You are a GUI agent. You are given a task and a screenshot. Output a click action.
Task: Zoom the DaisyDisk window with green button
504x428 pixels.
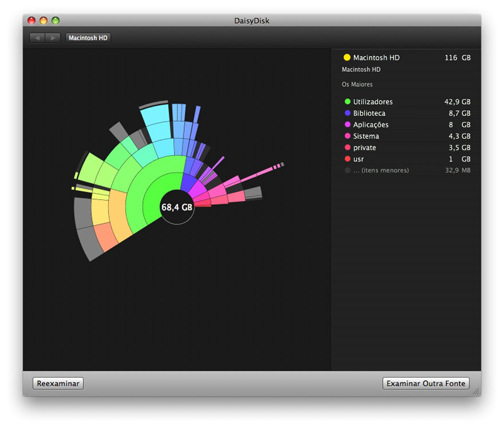point(55,21)
